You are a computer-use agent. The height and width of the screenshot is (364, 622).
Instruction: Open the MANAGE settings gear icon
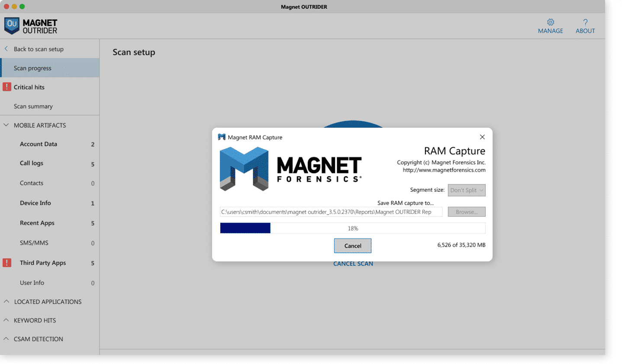coord(550,22)
